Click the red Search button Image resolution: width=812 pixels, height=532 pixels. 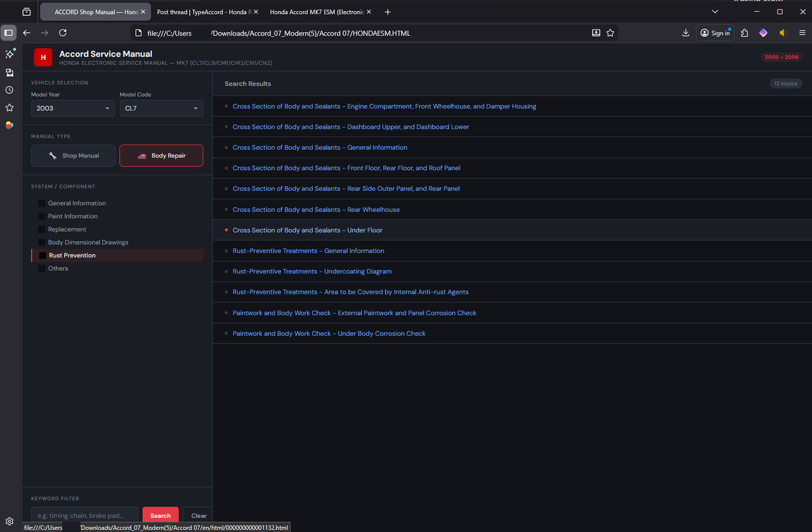pyautogui.click(x=160, y=516)
